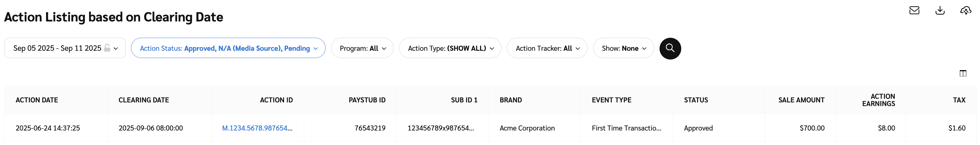Click the download report icon
The height and width of the screenshot is (145, 980).
point(940,10)
